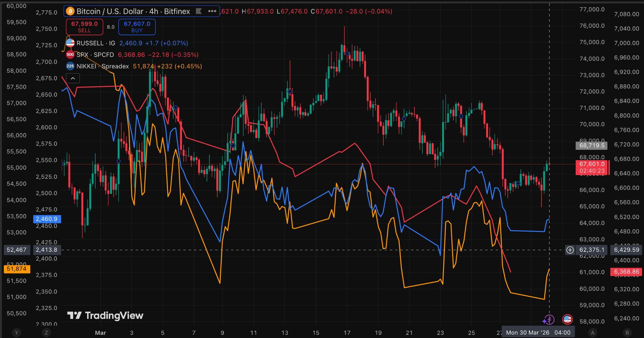The height and width of the screenshot is (338, 644).
Task: Click the purple lightning bolt icon
Action: click(549, 320)
